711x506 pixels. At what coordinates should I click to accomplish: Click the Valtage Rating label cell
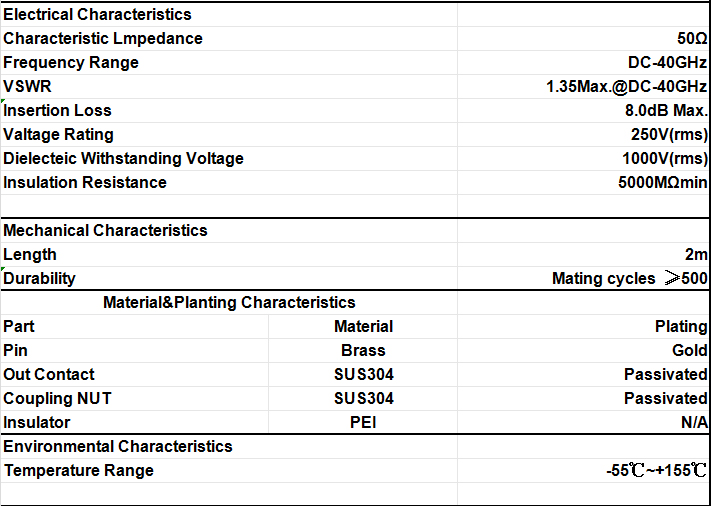coord(229,135)
